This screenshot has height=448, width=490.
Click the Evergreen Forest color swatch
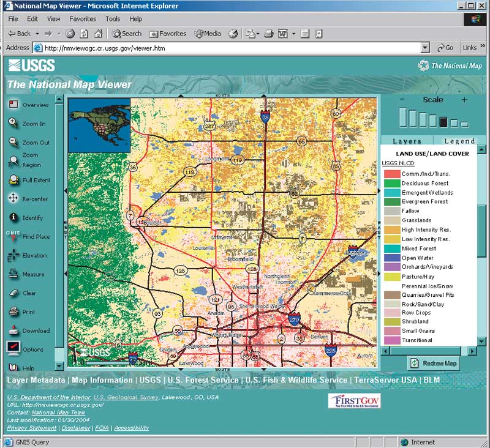(x=392, y=201)
